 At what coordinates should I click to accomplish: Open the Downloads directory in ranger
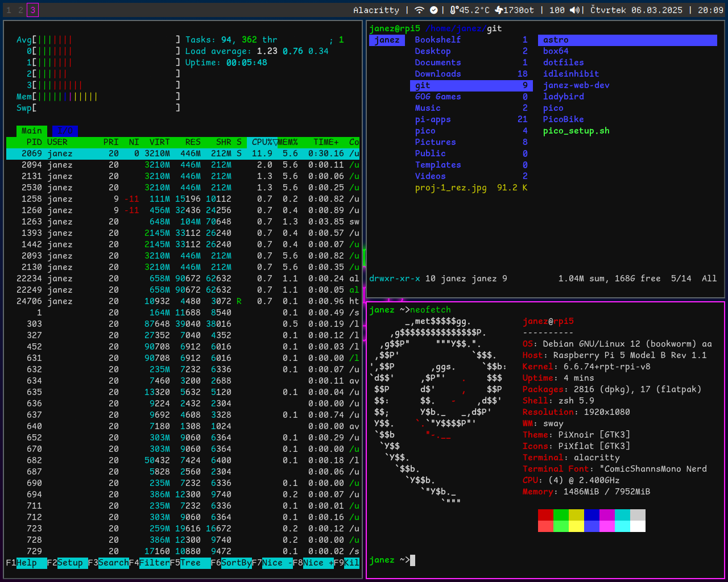coord(437,74)
